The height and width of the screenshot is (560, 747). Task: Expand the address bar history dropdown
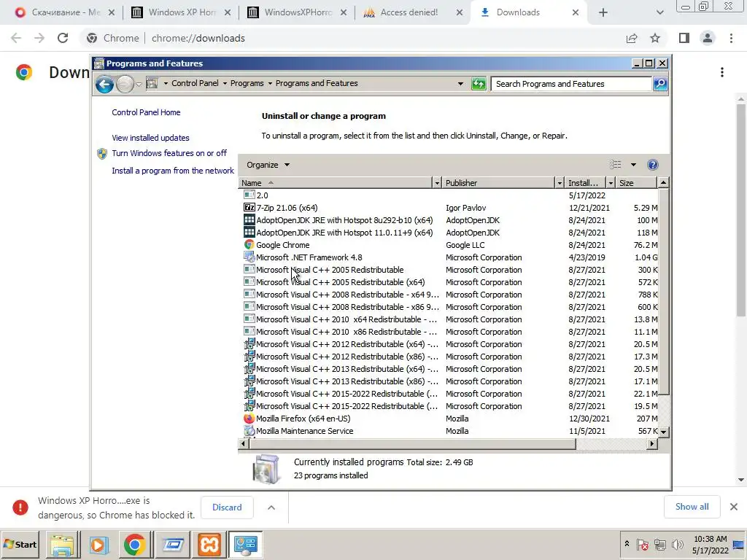click(x=460, y=84)
